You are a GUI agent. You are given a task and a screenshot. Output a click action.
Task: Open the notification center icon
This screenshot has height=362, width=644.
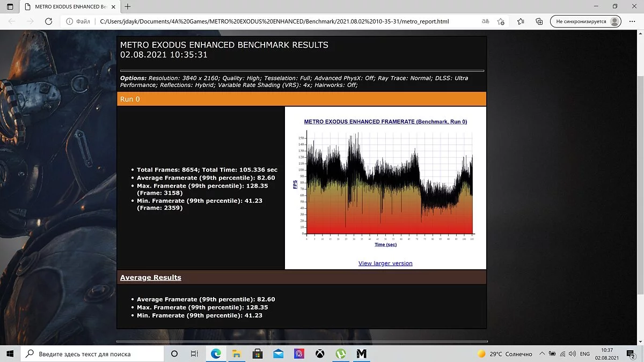(x=630, y=354)
